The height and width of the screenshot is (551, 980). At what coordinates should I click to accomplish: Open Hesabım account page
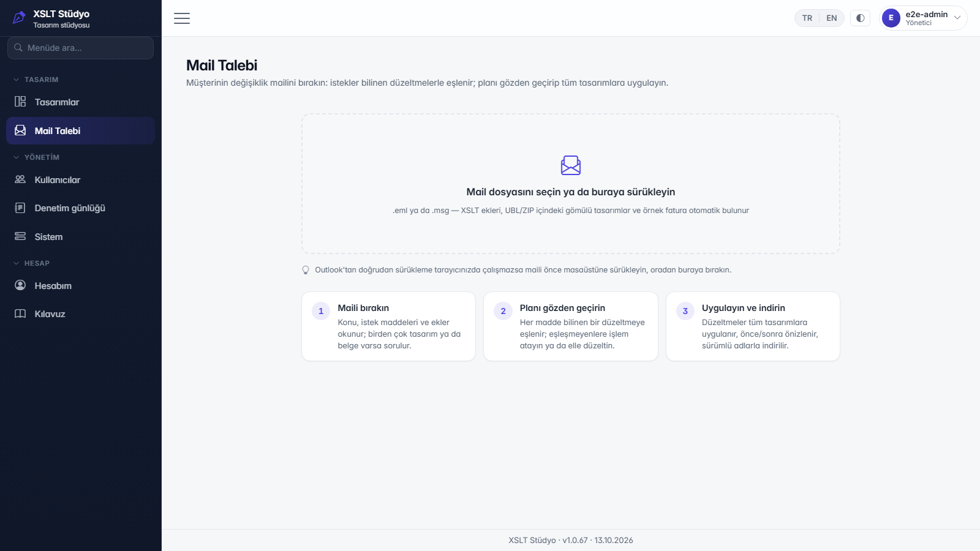[x=81, y=286]
